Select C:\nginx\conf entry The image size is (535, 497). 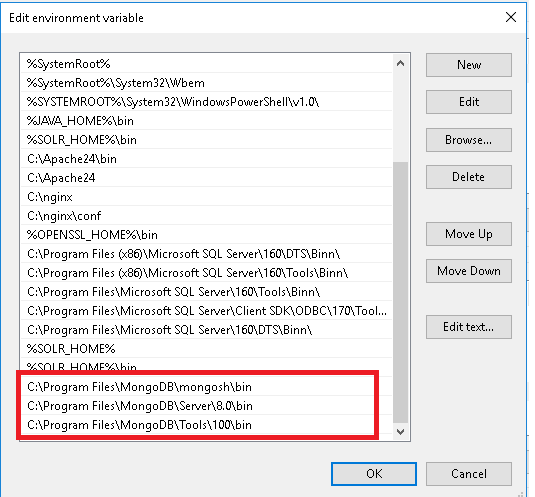pyautogui.click(x=206, y=216)
